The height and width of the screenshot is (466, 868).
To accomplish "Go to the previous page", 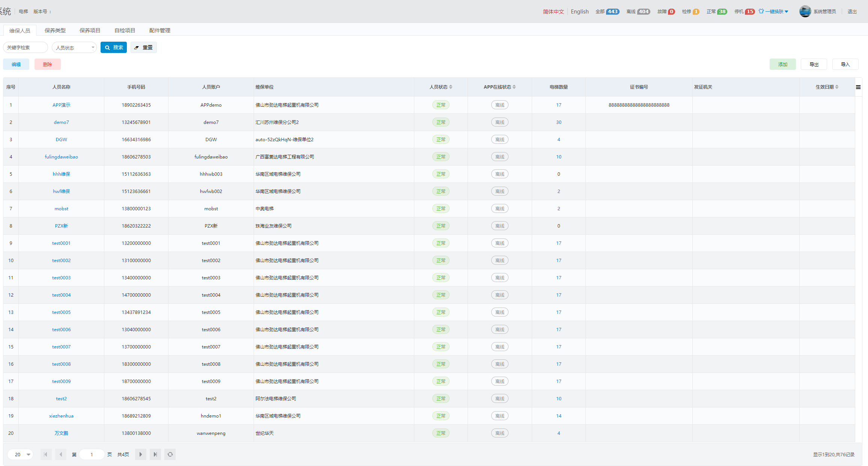I will click(61, 454).
